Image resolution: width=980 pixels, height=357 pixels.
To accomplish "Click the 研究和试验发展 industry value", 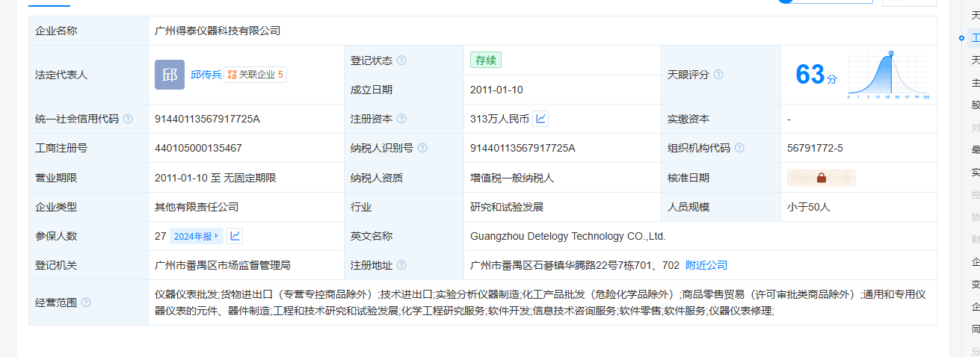I will (x=507, y=207).
